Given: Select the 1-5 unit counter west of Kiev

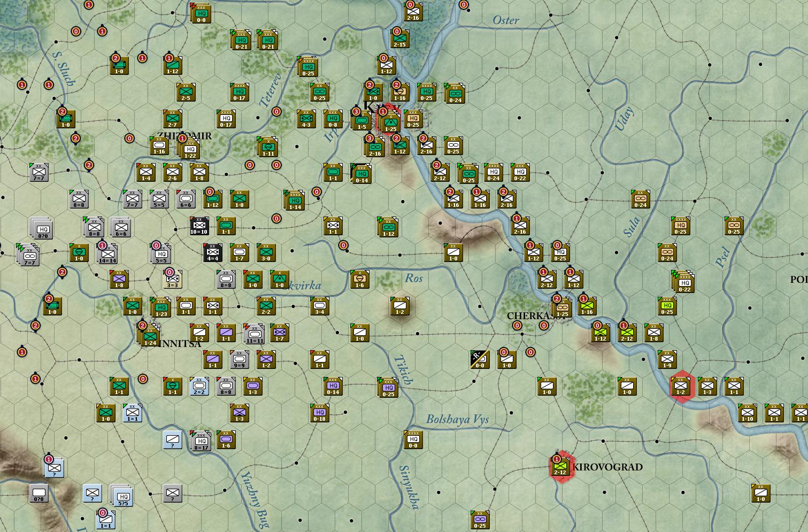Looking at the screenshot, I should point(361,121).
